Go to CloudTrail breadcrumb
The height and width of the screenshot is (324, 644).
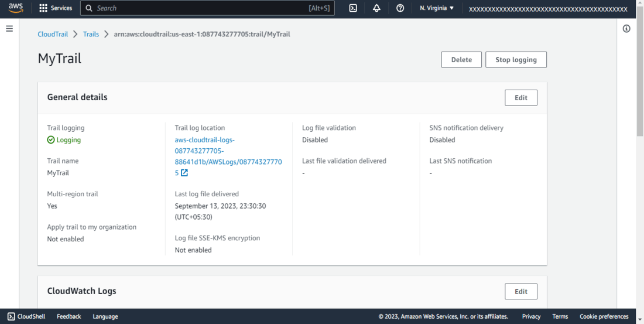tap(53, 34)
